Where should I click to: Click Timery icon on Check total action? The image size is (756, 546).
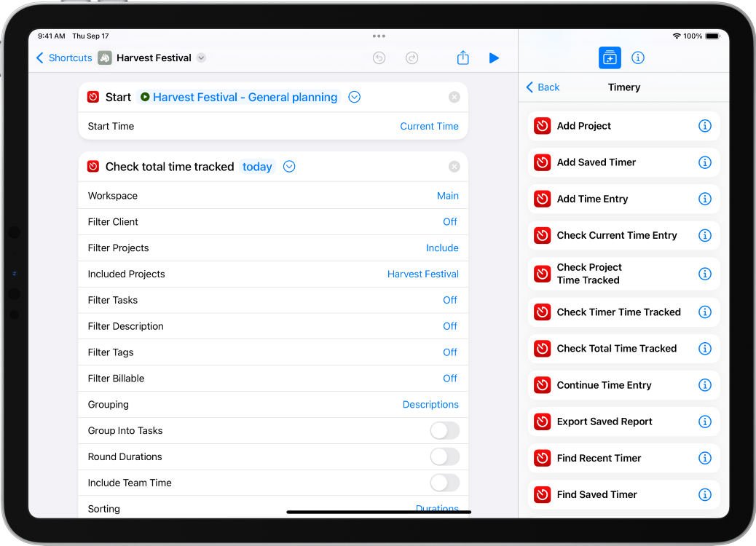[x=93, y=166]
